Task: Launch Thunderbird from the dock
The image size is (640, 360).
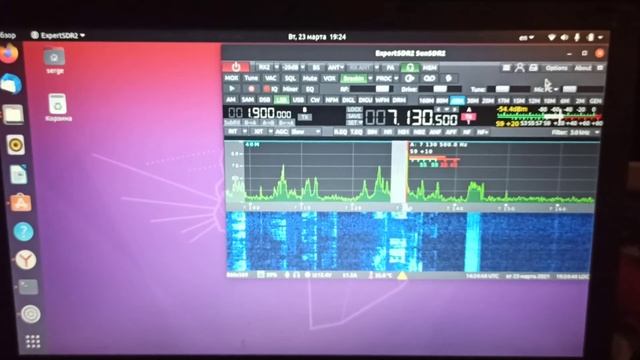Action: [11, 84]
